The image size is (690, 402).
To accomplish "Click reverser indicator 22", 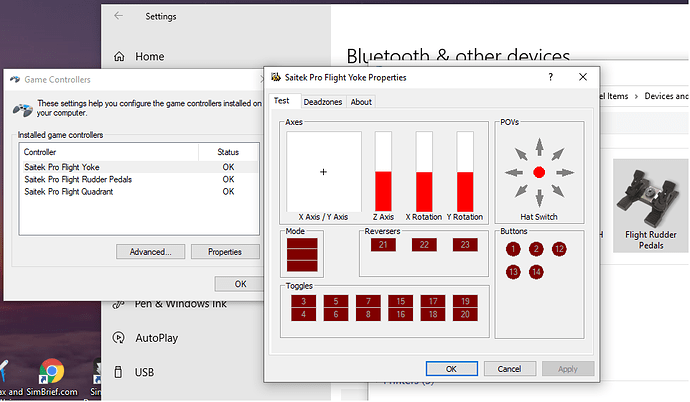I will click(424, 245).
